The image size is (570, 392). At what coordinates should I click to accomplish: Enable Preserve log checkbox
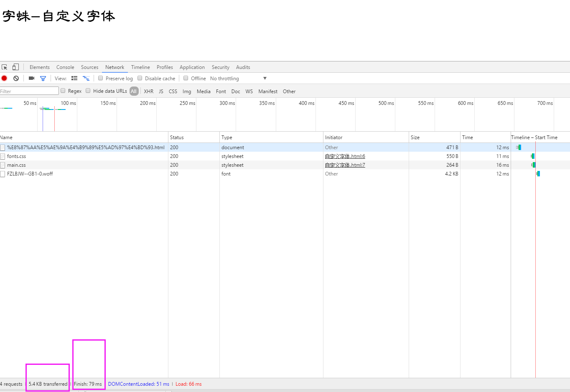point(100,78)
